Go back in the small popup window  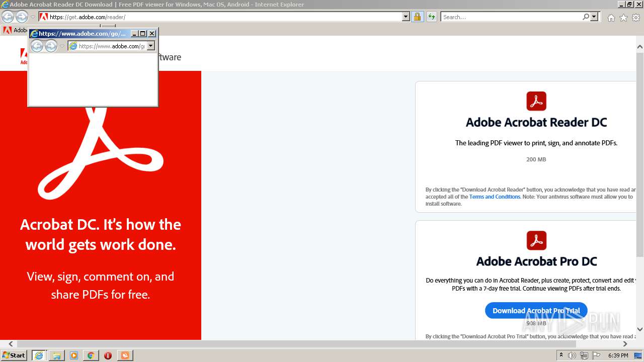point(37,46)
